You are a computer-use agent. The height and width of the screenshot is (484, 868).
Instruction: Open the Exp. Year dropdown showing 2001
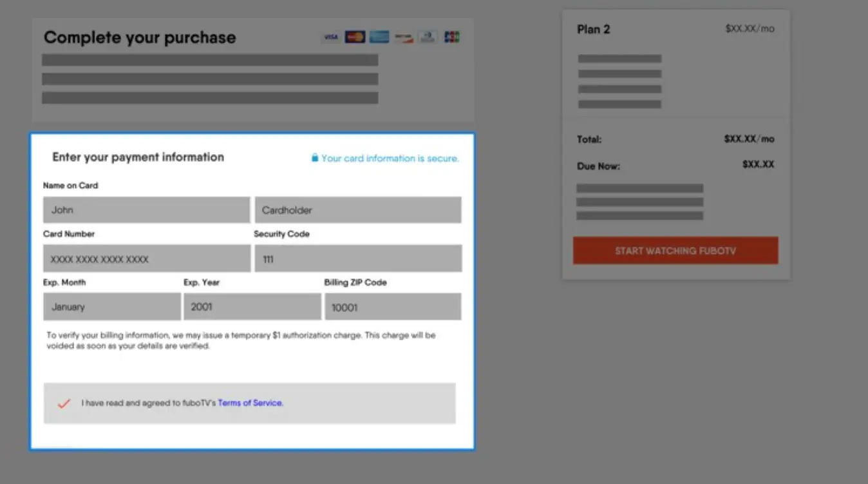pyautogui.click(x=252, y=307)
